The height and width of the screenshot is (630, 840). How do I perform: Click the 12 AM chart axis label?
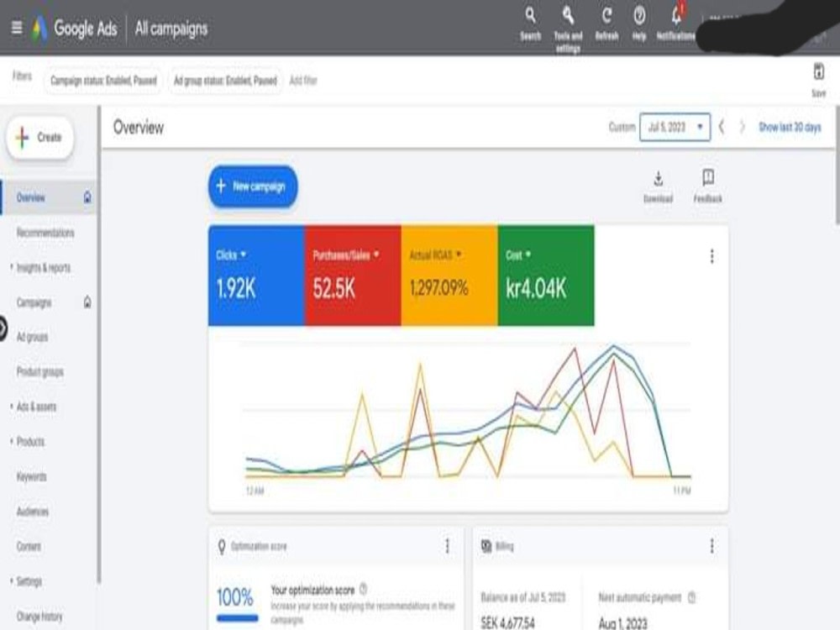pos(255,491)
